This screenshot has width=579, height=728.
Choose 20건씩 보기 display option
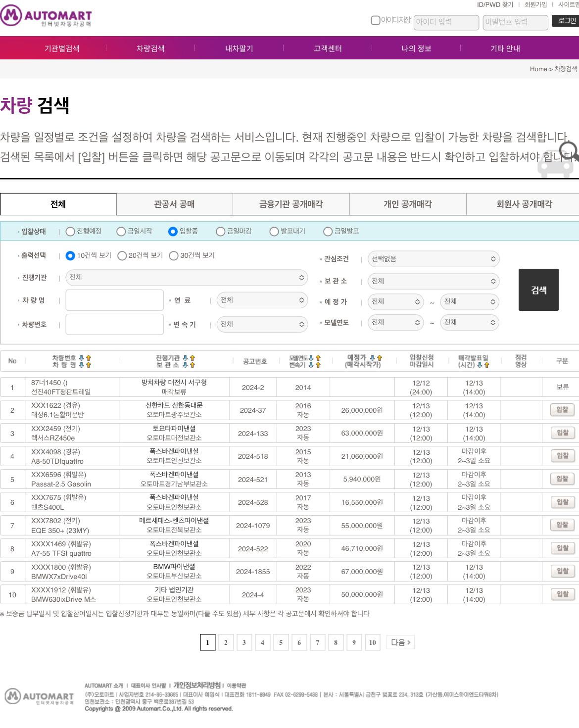click(122, 256)
